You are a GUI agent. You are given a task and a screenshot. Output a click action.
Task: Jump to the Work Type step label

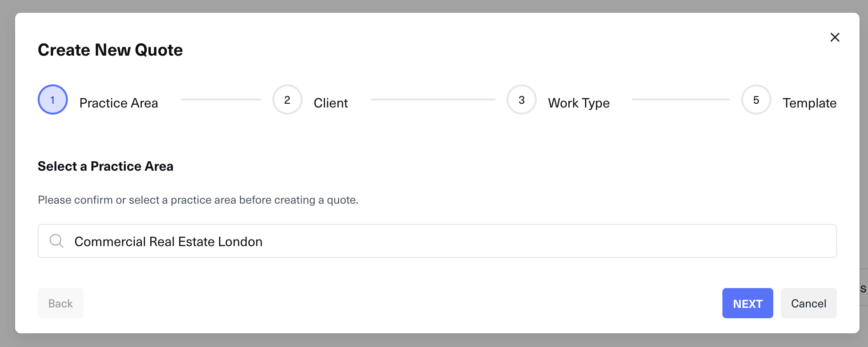tap(579, 103)
